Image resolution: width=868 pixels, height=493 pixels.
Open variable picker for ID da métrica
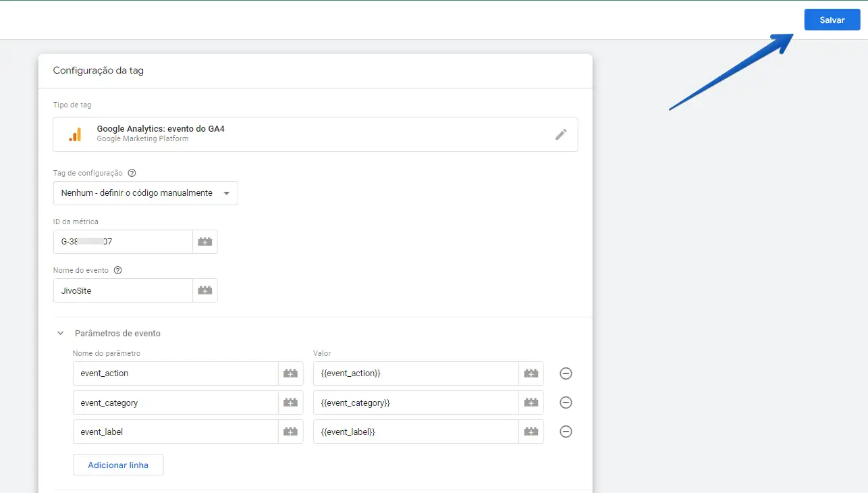tap(205, 242)
